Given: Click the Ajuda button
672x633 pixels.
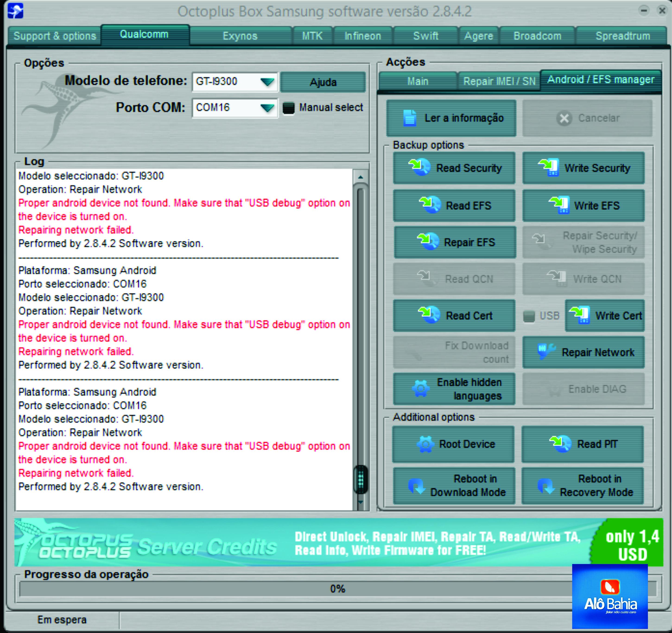Looking at the screenshot, I should tap(323, 82).
